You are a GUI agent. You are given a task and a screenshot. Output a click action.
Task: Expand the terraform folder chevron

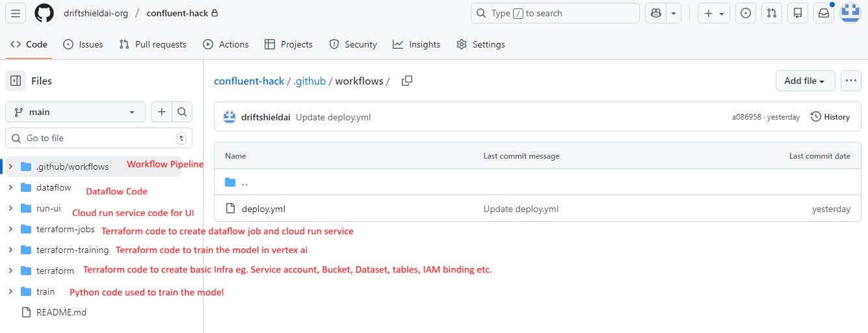[x=10, y=271]
